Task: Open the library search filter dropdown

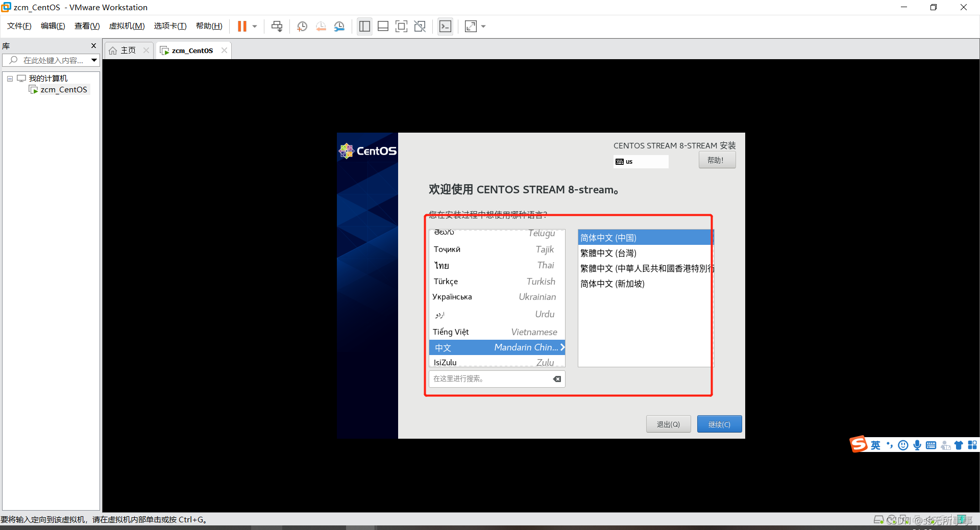Action: tap(94, 60)
